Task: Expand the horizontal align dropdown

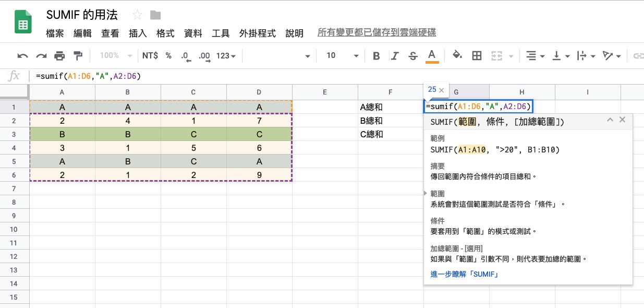Action: pyautogui.click(x=535, y=56)
